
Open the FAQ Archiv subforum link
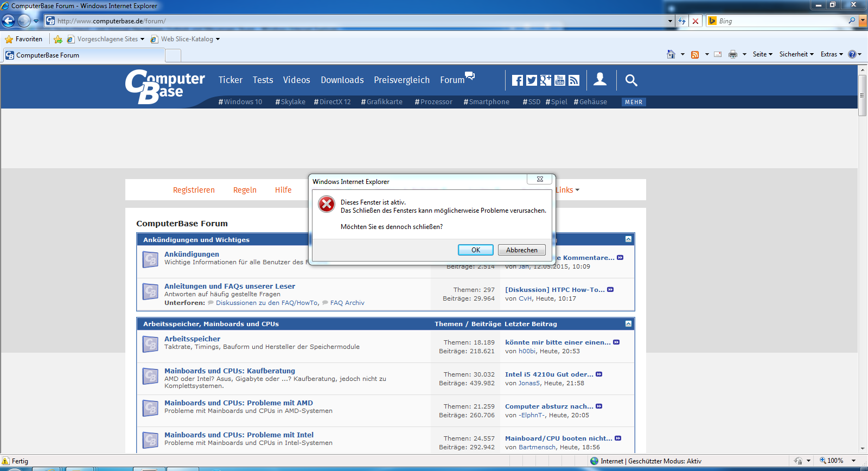coord(347,303)
